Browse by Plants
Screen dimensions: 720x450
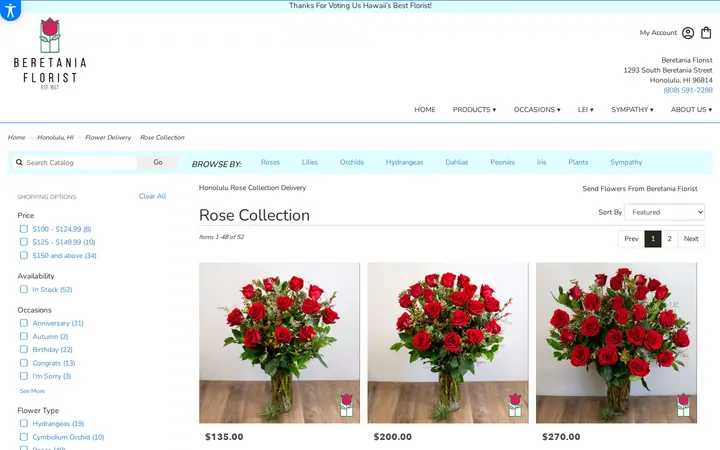point(578,162)
